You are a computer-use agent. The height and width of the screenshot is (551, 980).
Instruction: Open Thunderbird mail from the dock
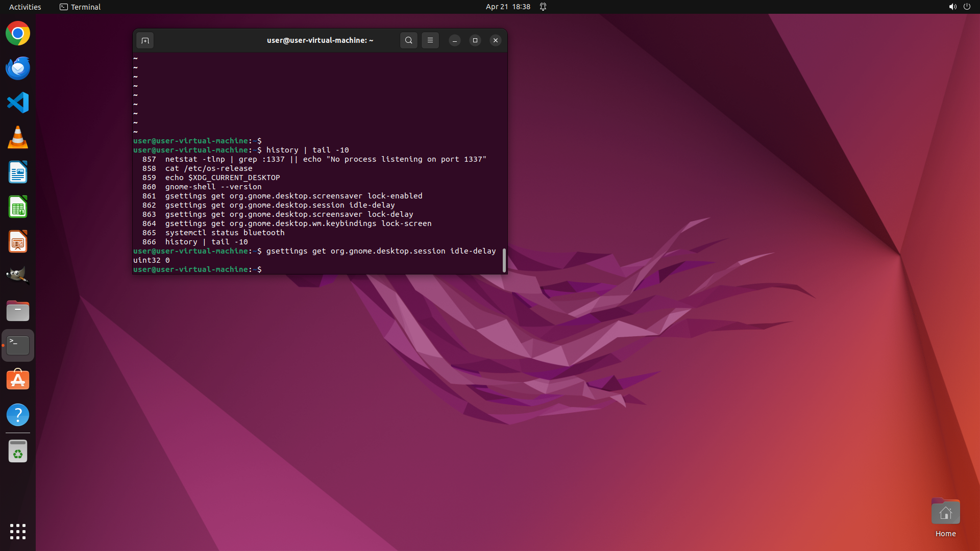18,68
